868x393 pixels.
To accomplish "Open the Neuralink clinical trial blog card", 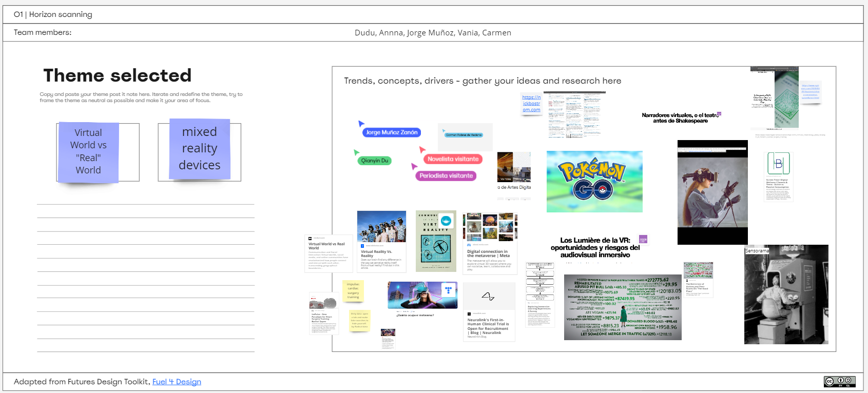I will click(489, 311).
